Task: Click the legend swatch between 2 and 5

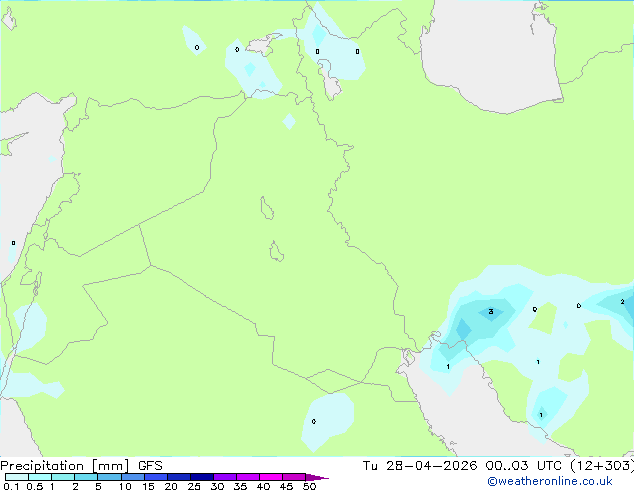Action: (x=86, y=477)
